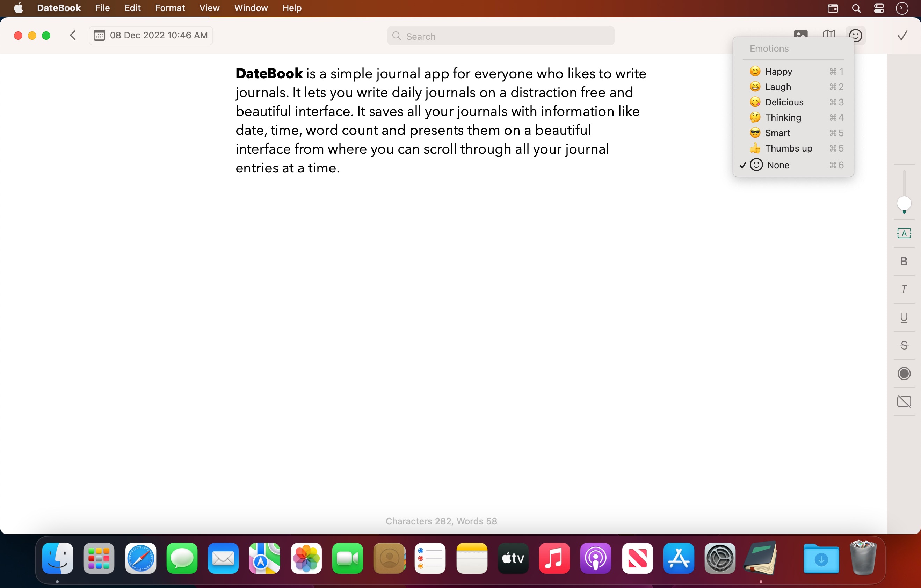Image resolution: width=921 pixels, height=588 pixels.
Task: Open Finder from the Dock
Action: pyautogui.click(x=57, y=558)
